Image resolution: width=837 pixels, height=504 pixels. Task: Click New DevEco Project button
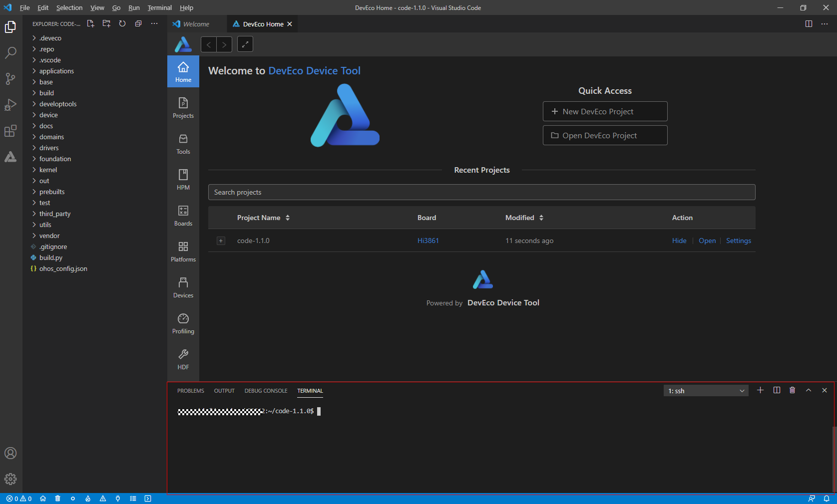605,111
